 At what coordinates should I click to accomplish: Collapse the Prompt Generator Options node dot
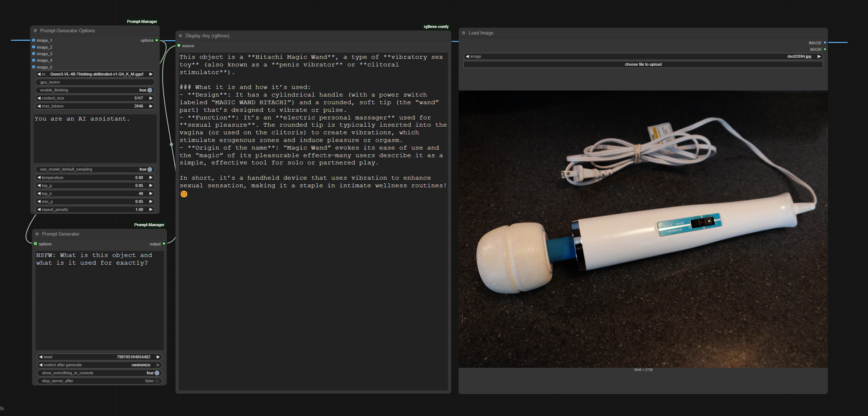35,31
